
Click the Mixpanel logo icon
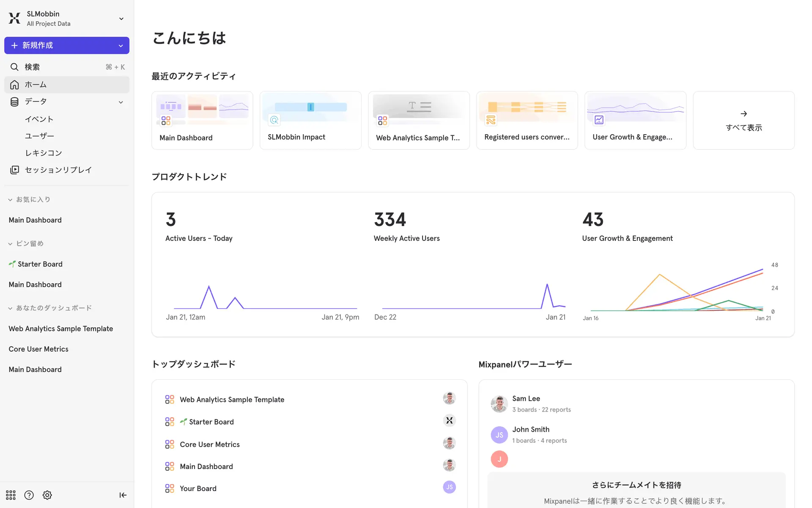pyautogui.click(x=14, y=18)
